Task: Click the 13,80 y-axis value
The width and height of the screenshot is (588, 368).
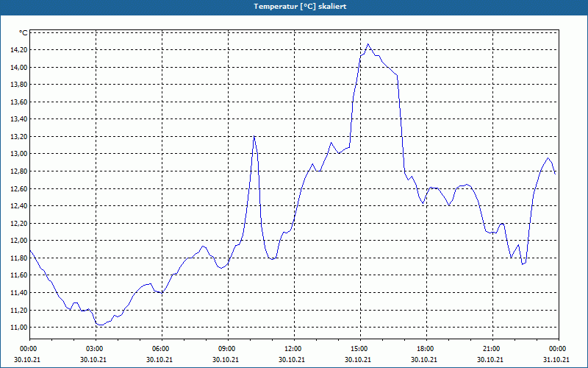Action: (x=20, y=85)
